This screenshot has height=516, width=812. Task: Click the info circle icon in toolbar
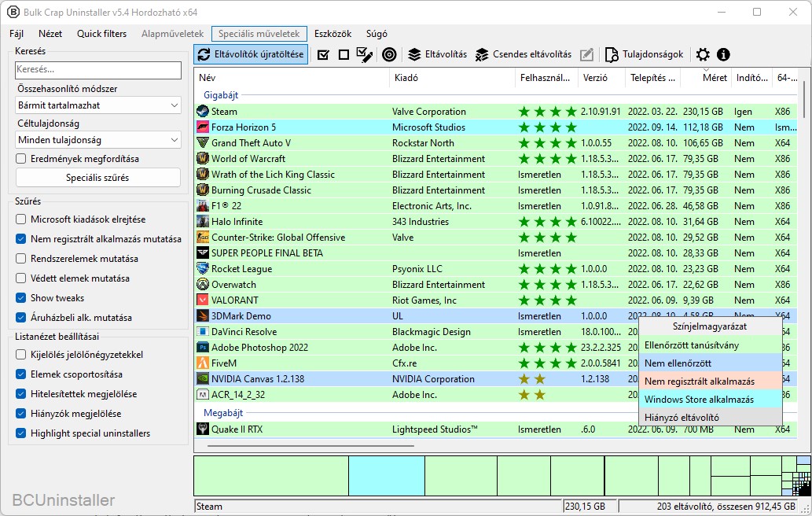[x=723, y=55]
